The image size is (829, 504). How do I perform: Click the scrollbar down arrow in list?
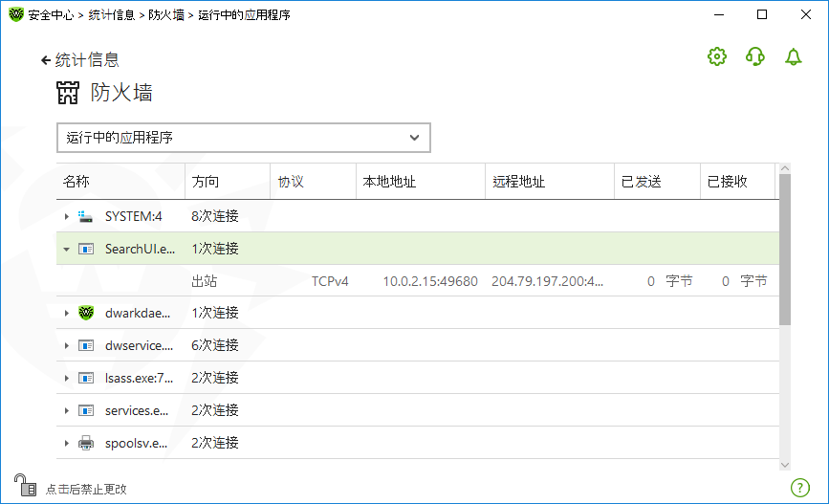click(x=785, y=465)
